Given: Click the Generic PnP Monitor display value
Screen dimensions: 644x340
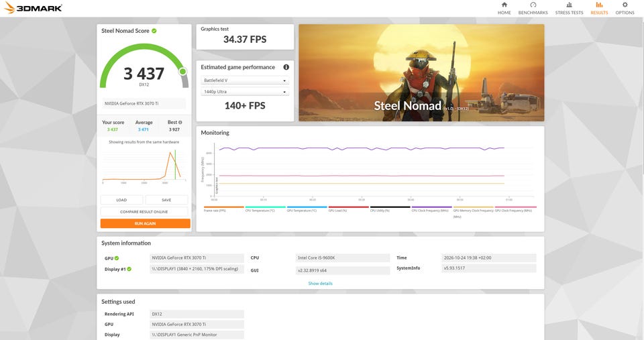Looking at the screenshot, I should coord(197,335).
